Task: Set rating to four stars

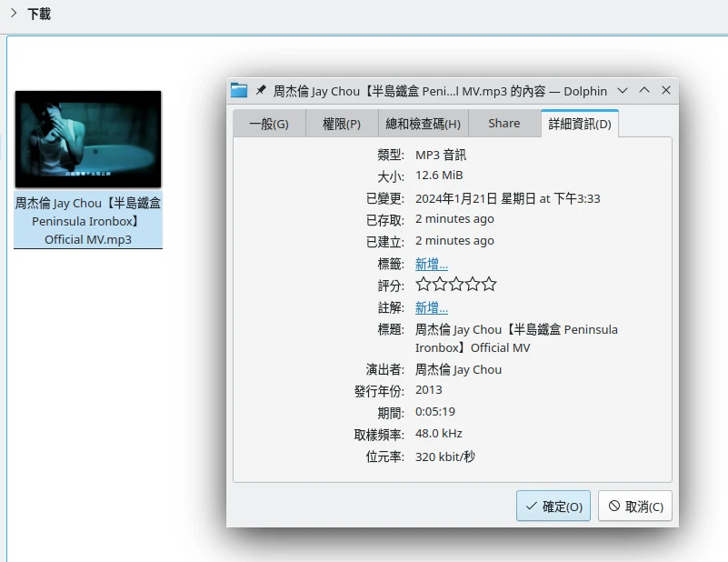Action: [x=473, y=285]
